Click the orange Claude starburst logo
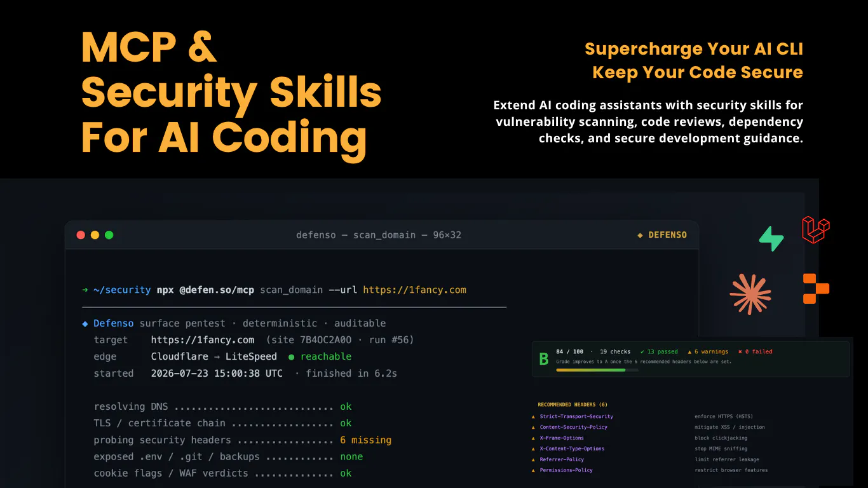 (750, 295)
